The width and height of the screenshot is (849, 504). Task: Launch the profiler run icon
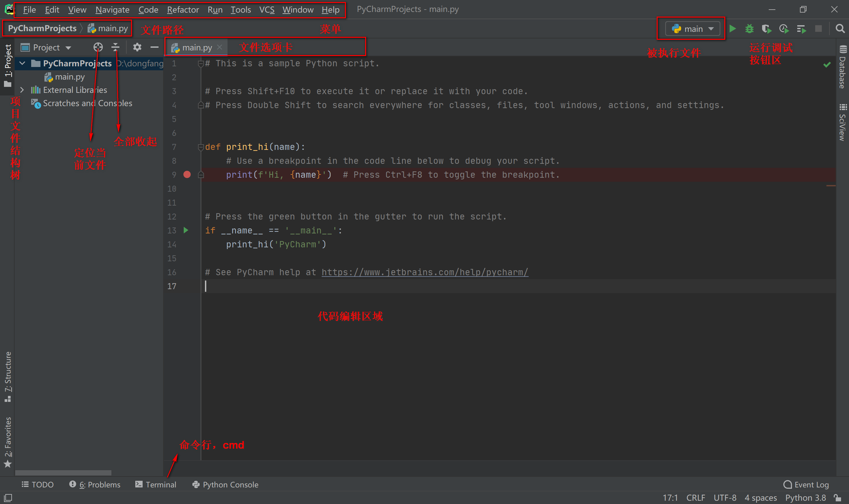tap(784, 29)
